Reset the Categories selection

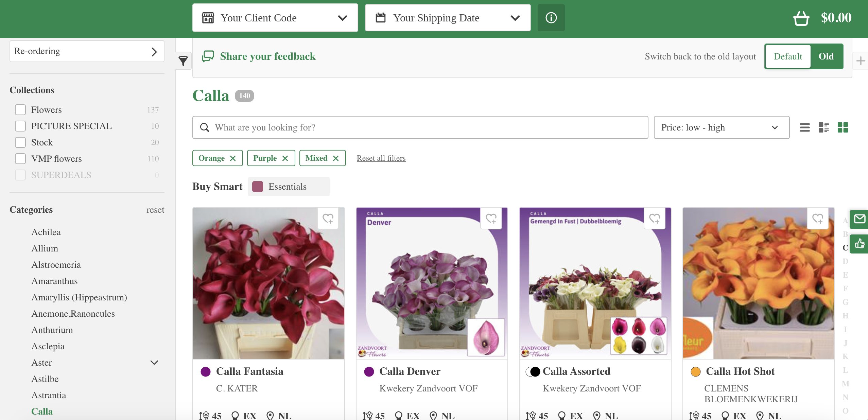[155, 210]
